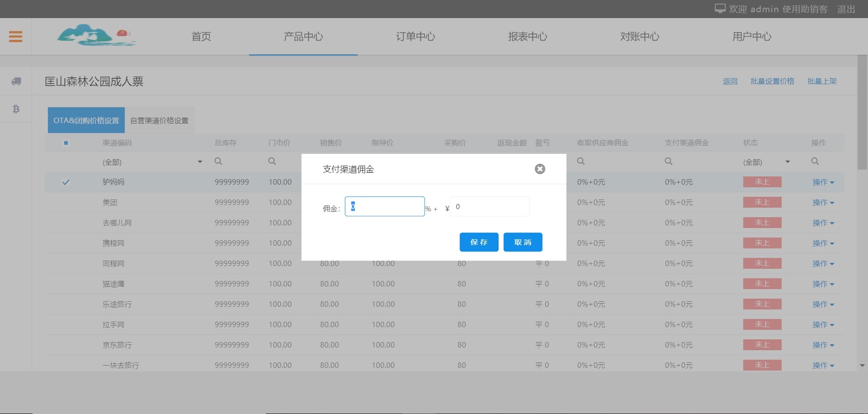
Task: Click search icon under 操作 column
Action: click(x=815, y=162)
